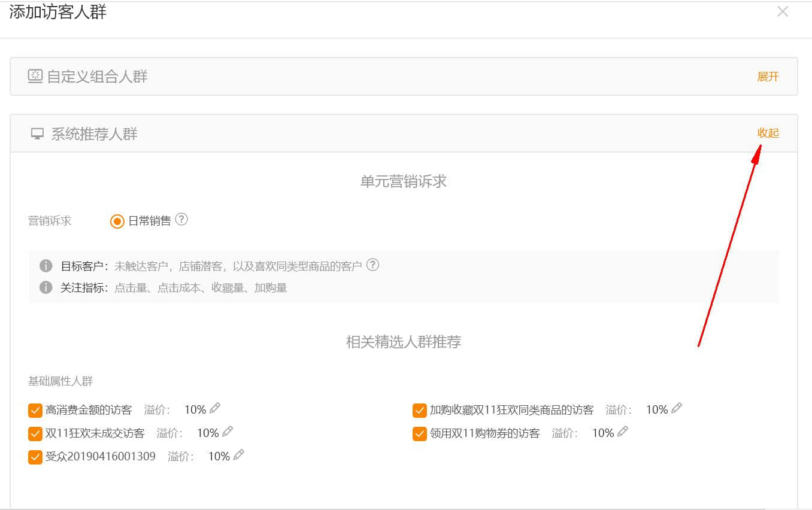Collapse 系统推荐人群 section via 收起
This screenshot has height=510, width=812.
pyautogui.click(x=768, y=133)
